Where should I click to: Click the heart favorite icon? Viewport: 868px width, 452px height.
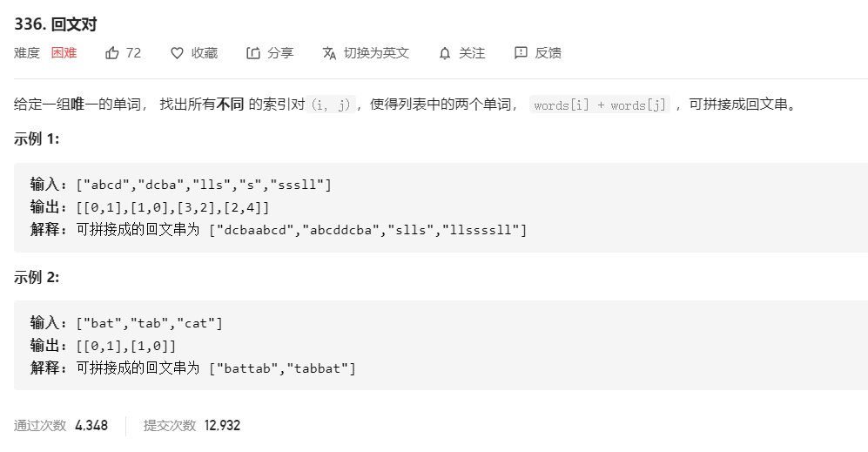coord(177,53)
